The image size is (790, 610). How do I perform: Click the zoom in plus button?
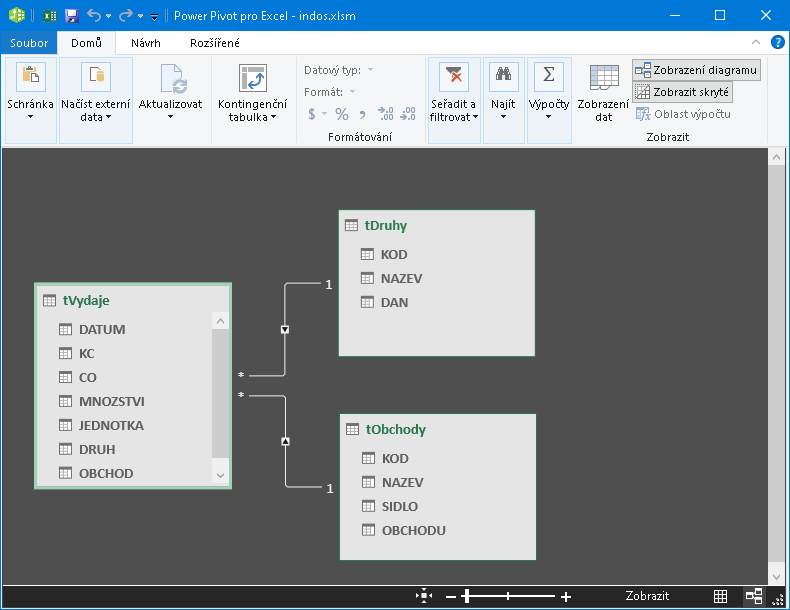[566, 597]
